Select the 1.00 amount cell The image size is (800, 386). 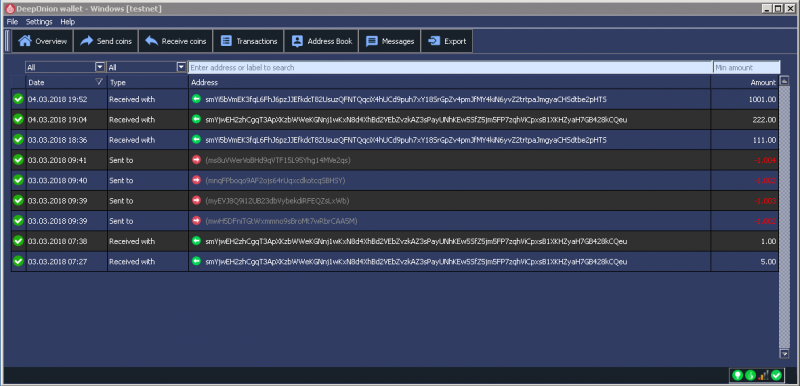point(744,241)
